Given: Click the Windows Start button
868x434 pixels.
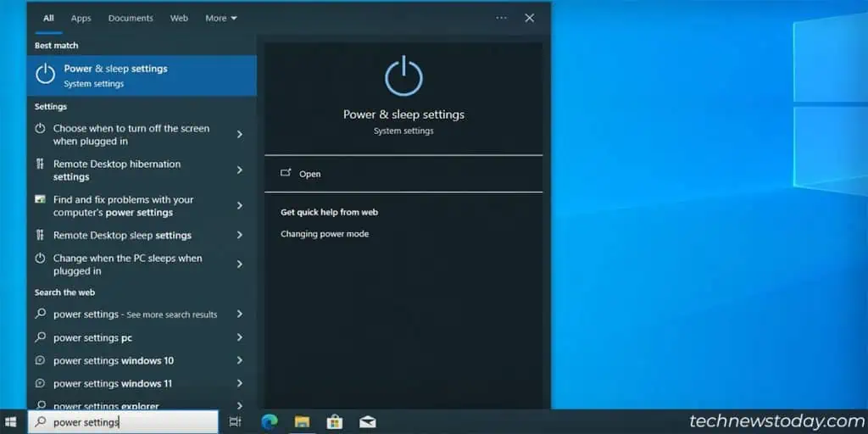Looking at the screenshot, I should point(10,422).
